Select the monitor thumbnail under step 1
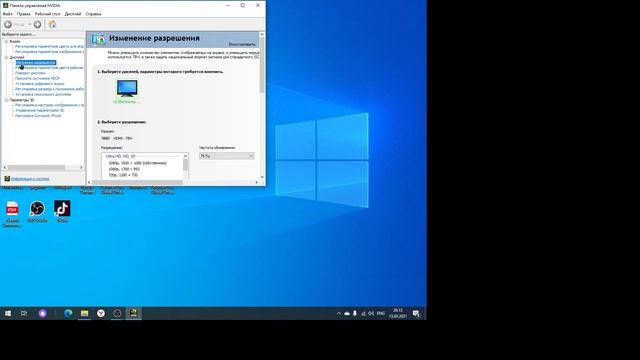Image resolution: width=640 pixels, height=360 pixels. (127, 88)
